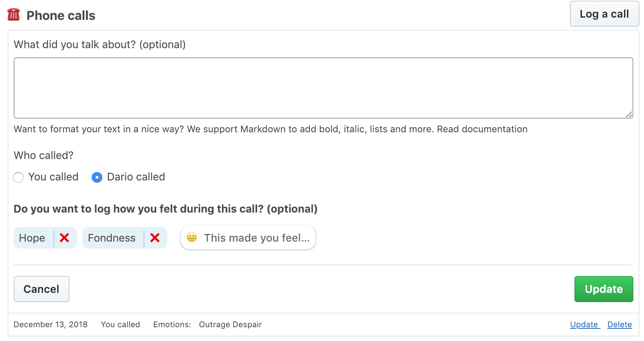Open the This made you feel dropdown

248,237
